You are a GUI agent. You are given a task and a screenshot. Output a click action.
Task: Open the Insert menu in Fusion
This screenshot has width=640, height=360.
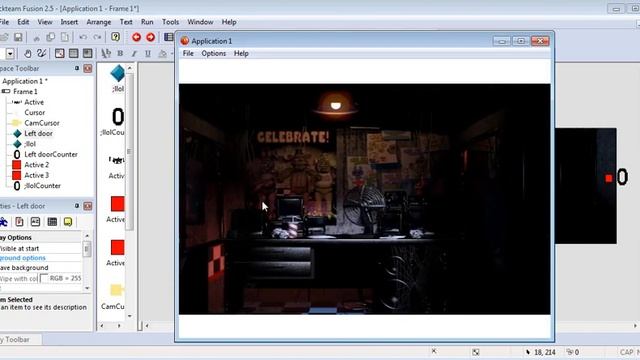tap(69, 22)
